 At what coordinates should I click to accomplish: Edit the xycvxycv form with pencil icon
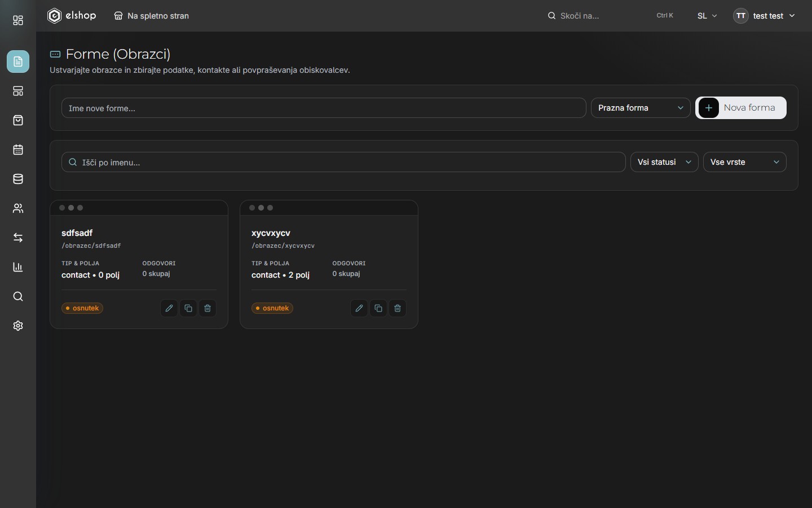[359, 308]
